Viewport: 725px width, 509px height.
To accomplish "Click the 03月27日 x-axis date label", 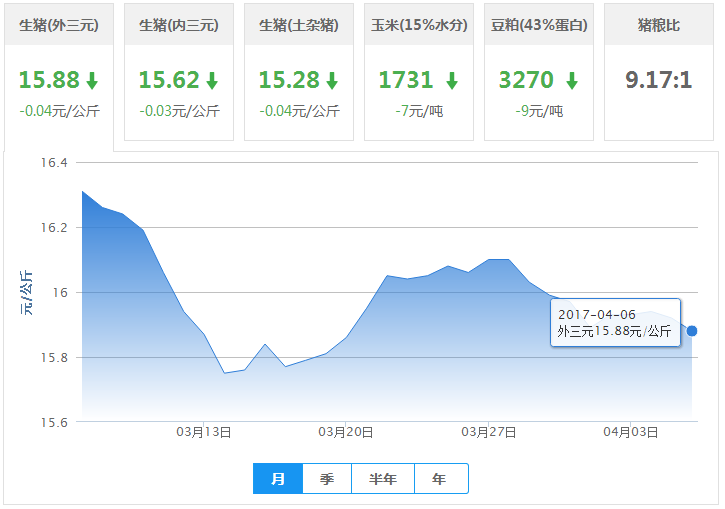I will pyautogui.click(x=488, y=432).
